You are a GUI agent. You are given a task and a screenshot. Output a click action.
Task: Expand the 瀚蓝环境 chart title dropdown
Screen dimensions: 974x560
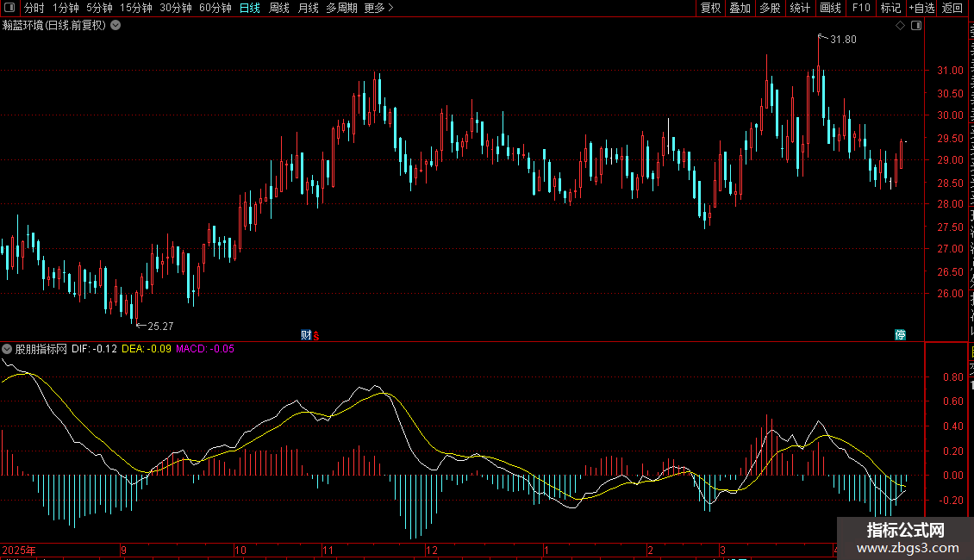click(116, 26)
